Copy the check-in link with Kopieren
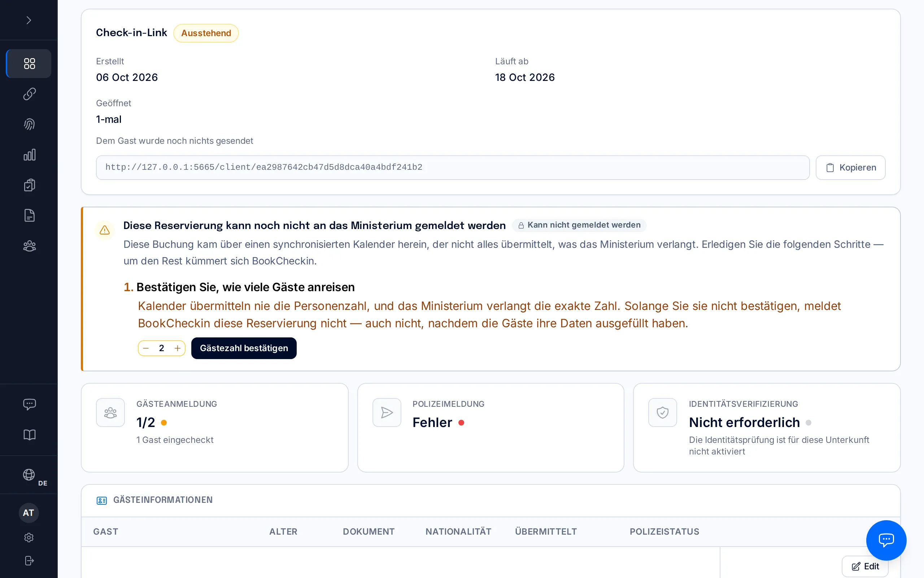Image resolution: width=924 pixels, height=578 pixels. (850, 167)
